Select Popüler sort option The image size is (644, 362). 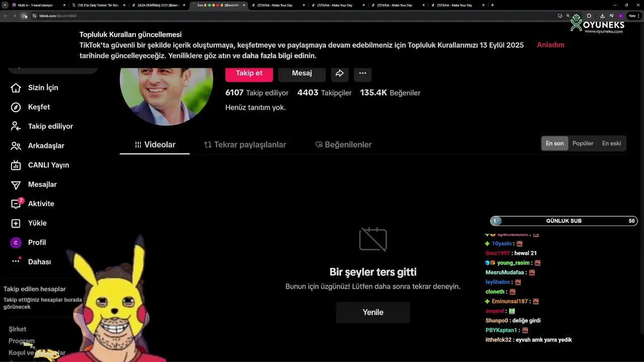coord(583,143)
